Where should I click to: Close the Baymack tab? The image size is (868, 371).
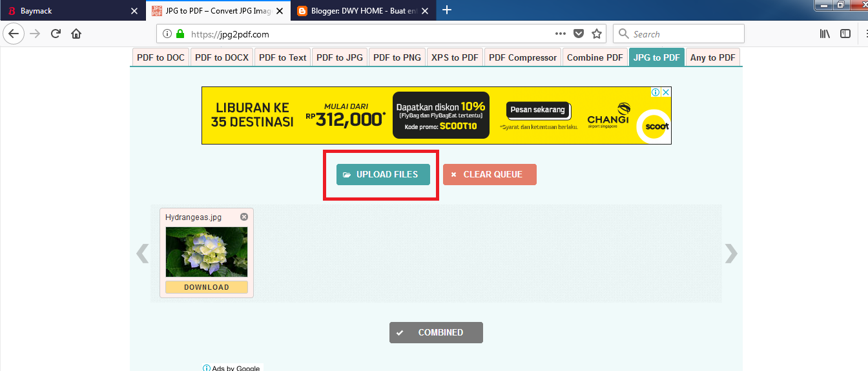click(134, 11)
